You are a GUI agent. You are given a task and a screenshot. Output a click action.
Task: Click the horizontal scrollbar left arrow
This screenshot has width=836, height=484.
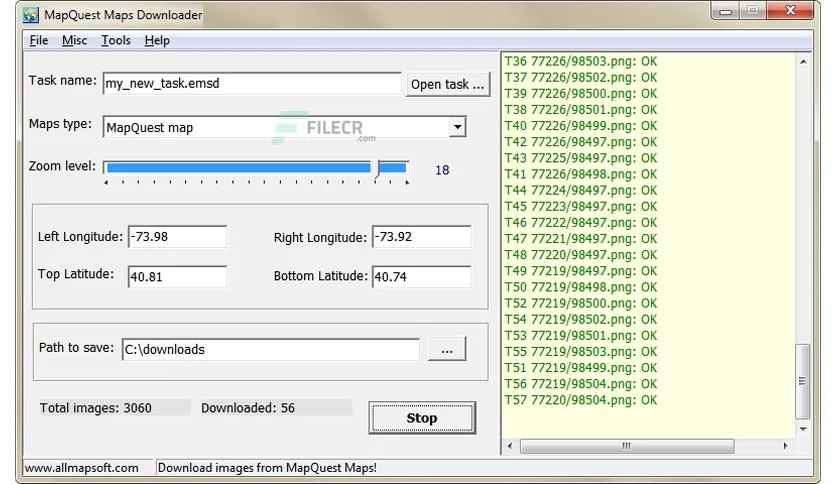510,446
